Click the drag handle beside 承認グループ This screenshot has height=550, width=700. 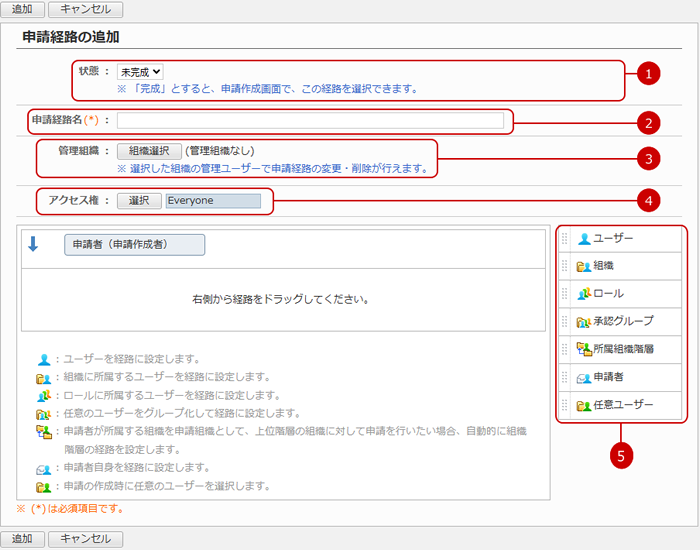pyautogui.click(x=564, y=321)
